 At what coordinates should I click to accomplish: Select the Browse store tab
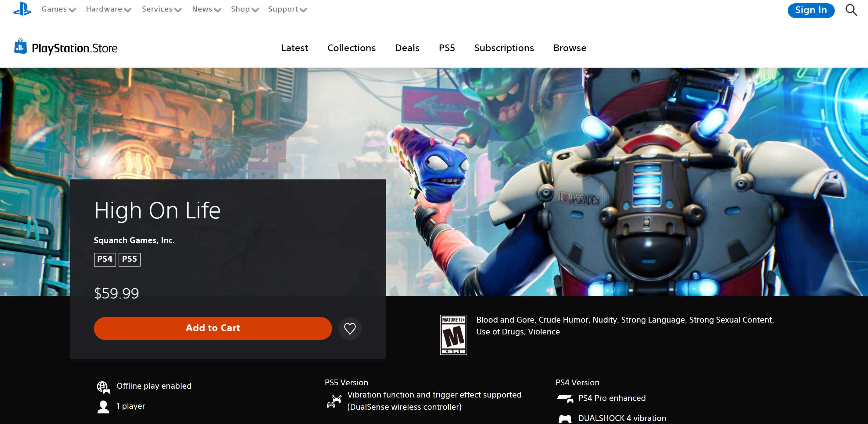(x=570, y=48)
